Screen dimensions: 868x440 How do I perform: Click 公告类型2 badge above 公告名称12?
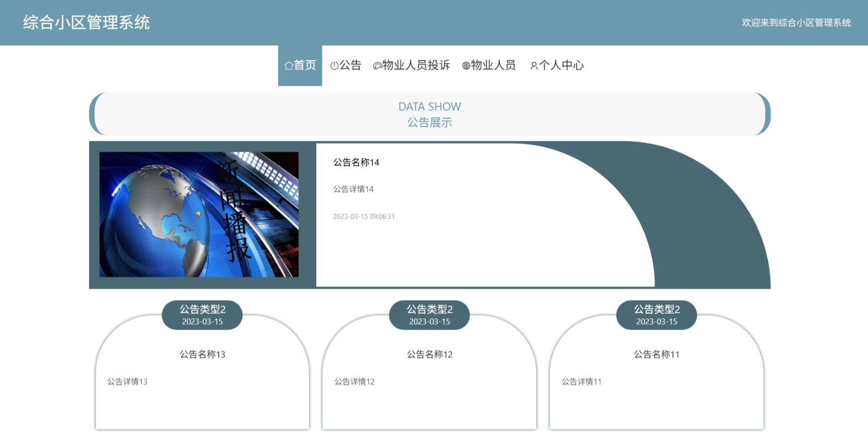click(429, 315)
